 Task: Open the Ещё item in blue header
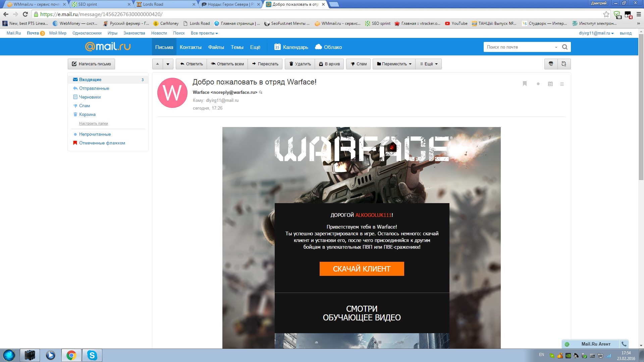click(x=255, y=47)
